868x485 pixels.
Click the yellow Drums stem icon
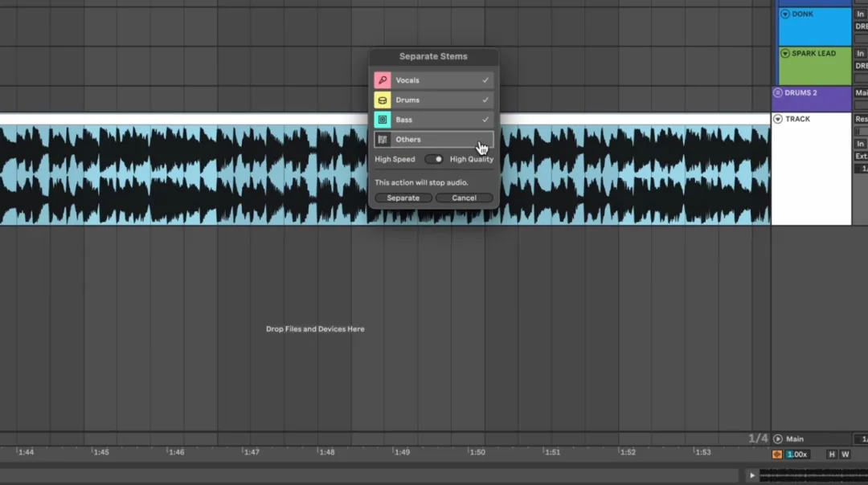point(383,100)
